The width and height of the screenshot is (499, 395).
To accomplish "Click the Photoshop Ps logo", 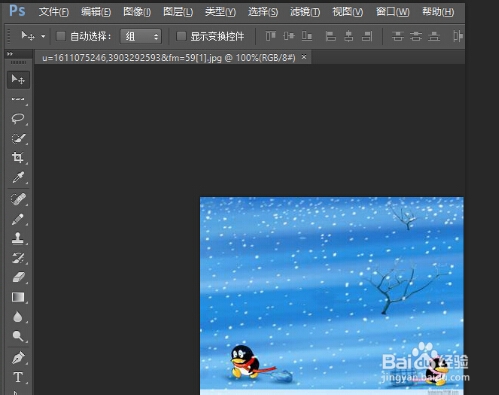I will (17, 11).
